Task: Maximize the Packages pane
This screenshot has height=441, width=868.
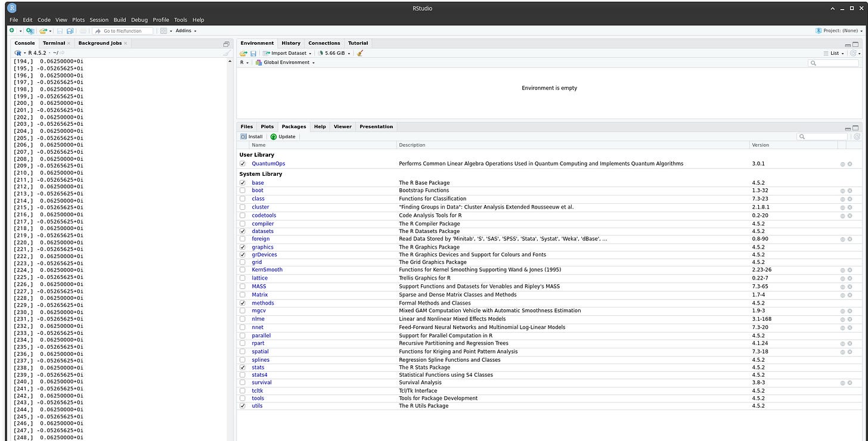Action: (x=856, y=128)
